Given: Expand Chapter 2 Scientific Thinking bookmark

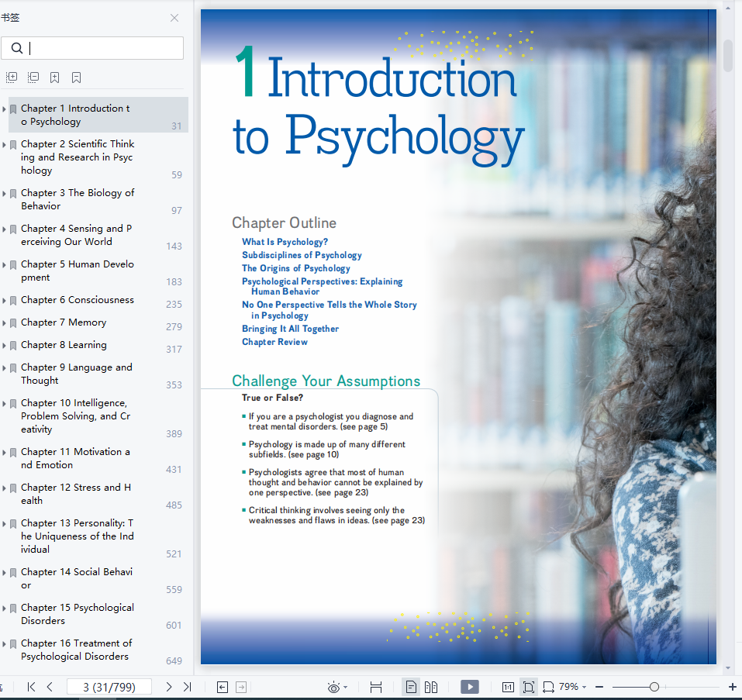Looking at the screenshot, I should (x=4, y=145).
